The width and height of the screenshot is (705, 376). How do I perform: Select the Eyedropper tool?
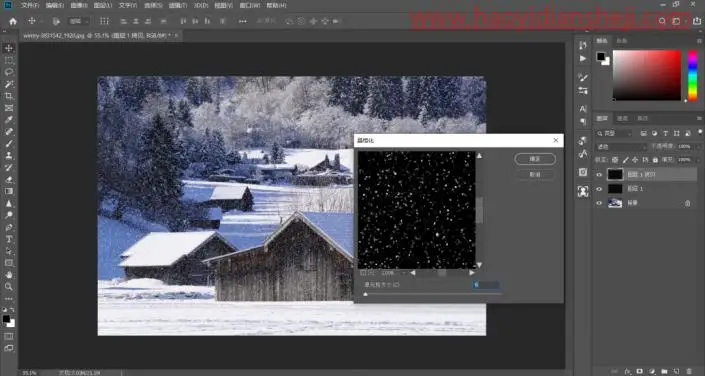9,120
